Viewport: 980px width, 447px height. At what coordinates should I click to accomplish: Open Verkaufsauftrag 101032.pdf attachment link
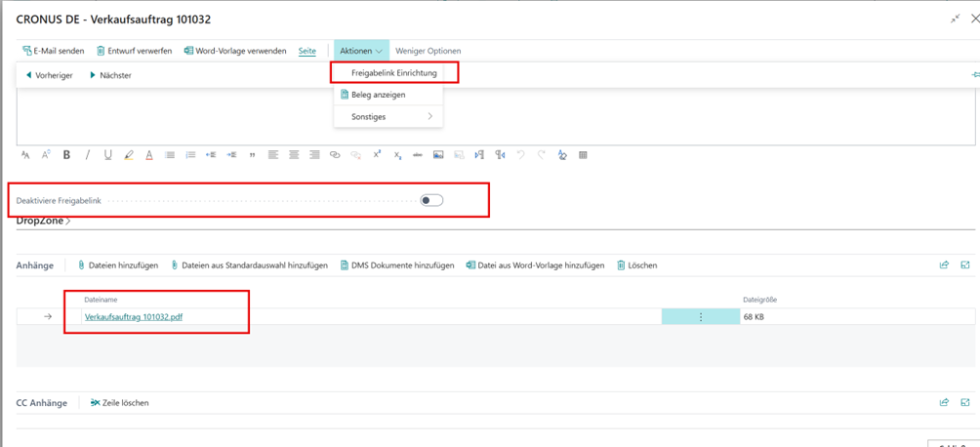point(134,317)
